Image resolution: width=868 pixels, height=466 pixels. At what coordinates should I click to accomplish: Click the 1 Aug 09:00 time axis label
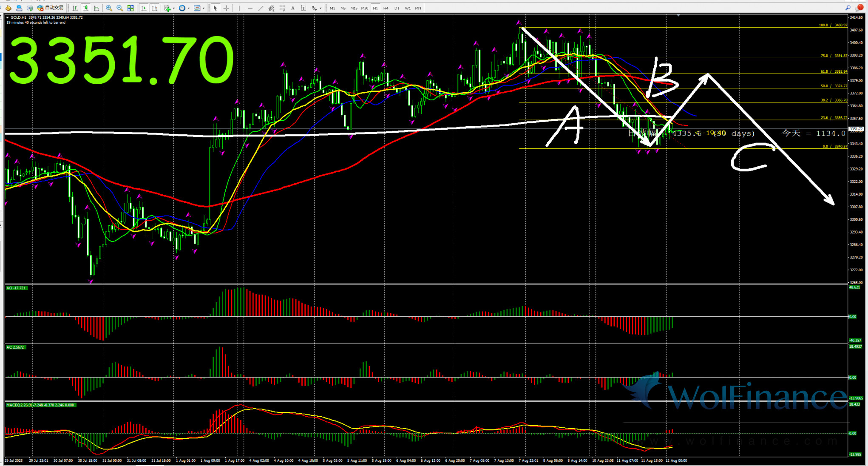click(210, 460)
